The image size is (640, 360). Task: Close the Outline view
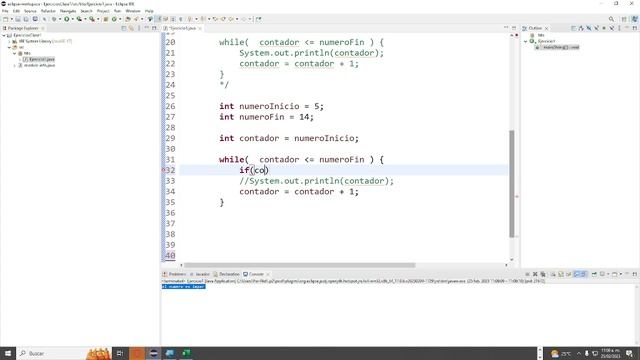coord(547,28)
